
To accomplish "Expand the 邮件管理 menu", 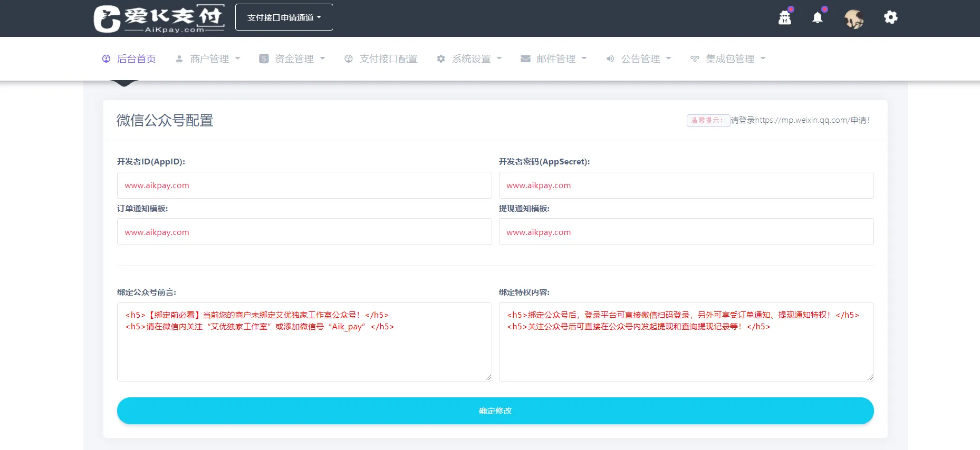I will tap(554, 58).
